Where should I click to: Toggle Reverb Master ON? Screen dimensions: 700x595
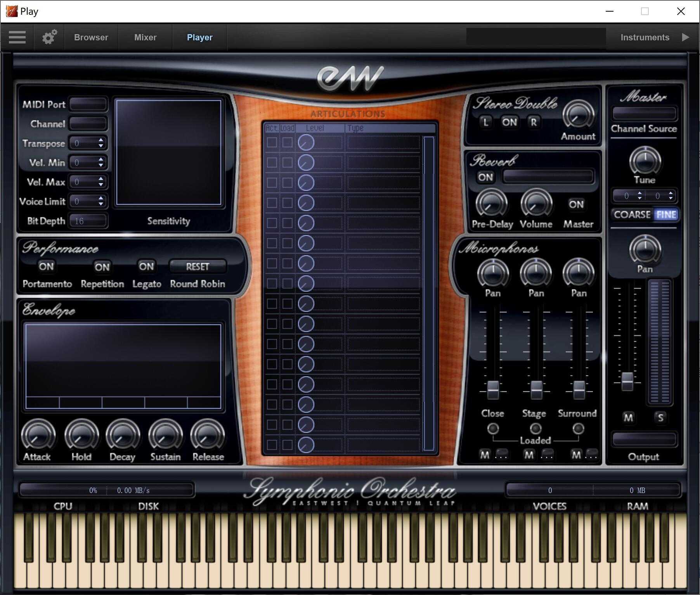coord(576,204)
